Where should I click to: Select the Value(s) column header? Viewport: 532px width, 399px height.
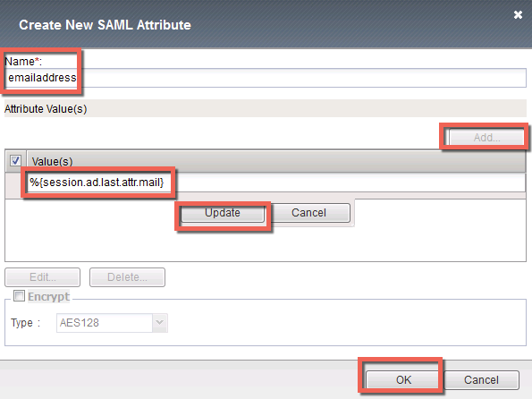(x=276, y=161)
